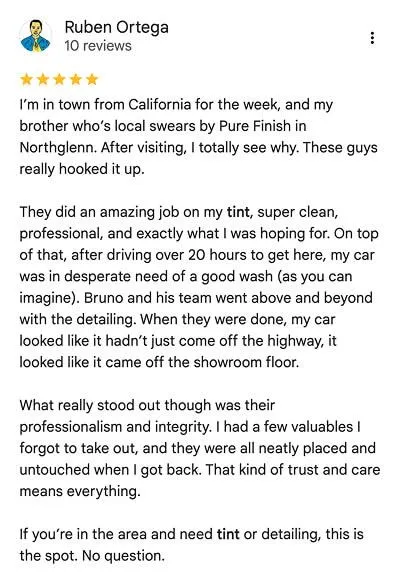Click the word 'California' in the first line

point(160,104)
